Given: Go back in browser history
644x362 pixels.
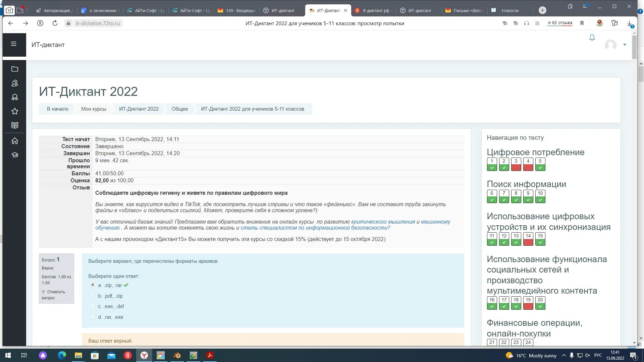Looking at the screenshot, I should coord(11,23).
